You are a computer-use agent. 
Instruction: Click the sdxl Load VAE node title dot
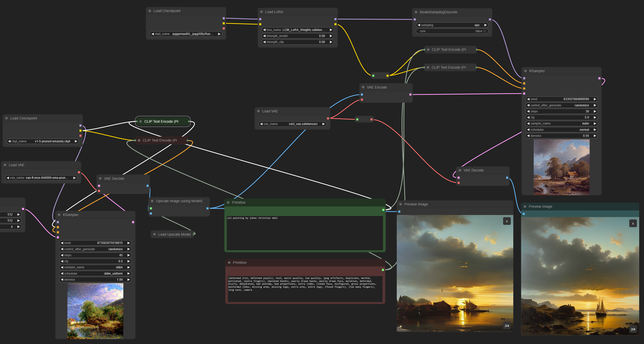(x=258, y=111)
